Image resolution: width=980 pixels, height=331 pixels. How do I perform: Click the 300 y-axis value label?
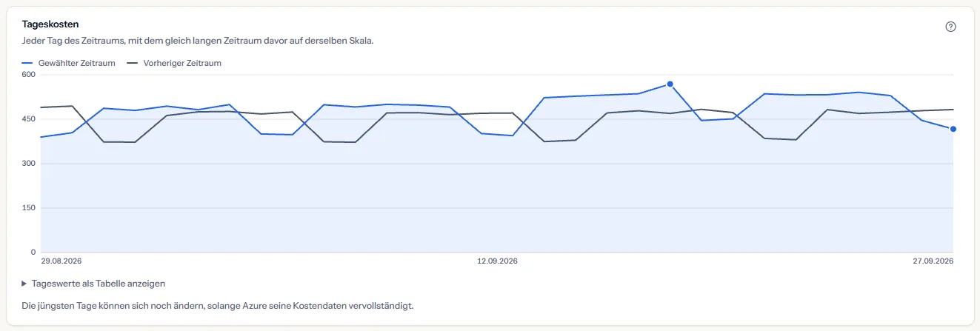click(29, 164)
